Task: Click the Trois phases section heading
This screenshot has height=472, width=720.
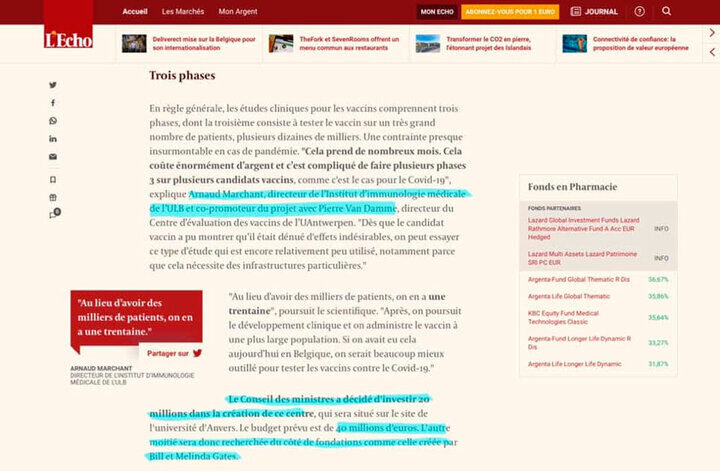Action: 182,75
